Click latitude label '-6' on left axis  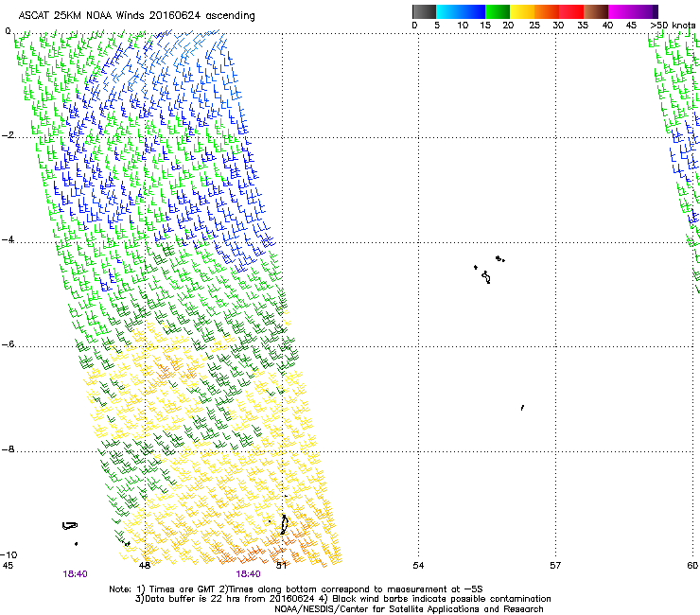click(x=8, y=344)
